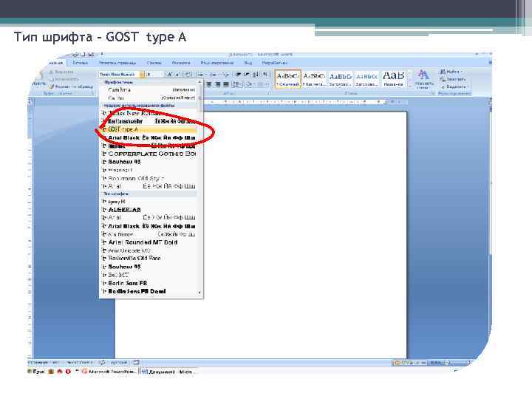The width and height of the screenshot is (532, 399).
Task: Pick Bookman Old Style font
Action: tap(149, 178)
